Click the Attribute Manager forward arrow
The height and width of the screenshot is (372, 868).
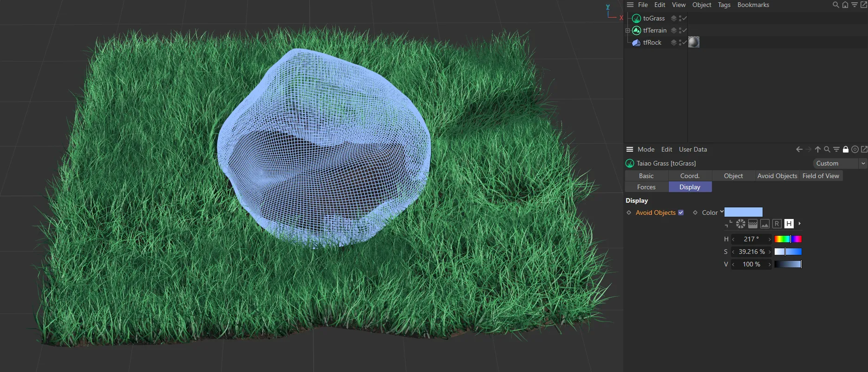tap(809, 149)
